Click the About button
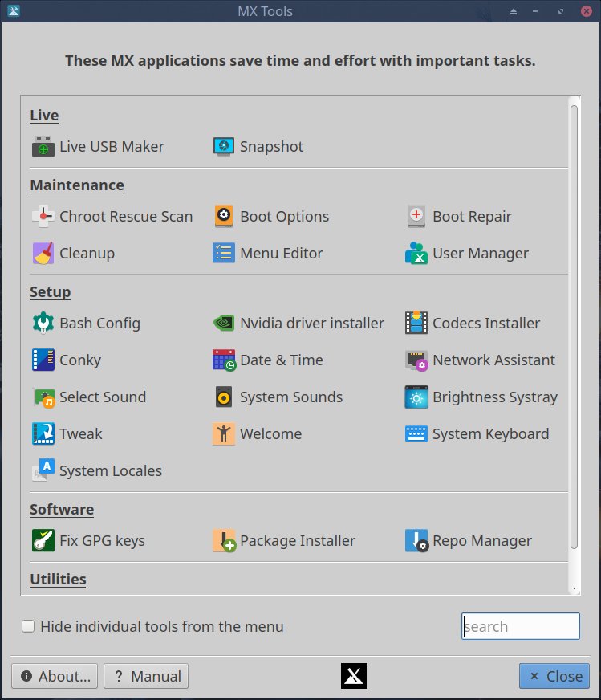 (x=55, y=676)
